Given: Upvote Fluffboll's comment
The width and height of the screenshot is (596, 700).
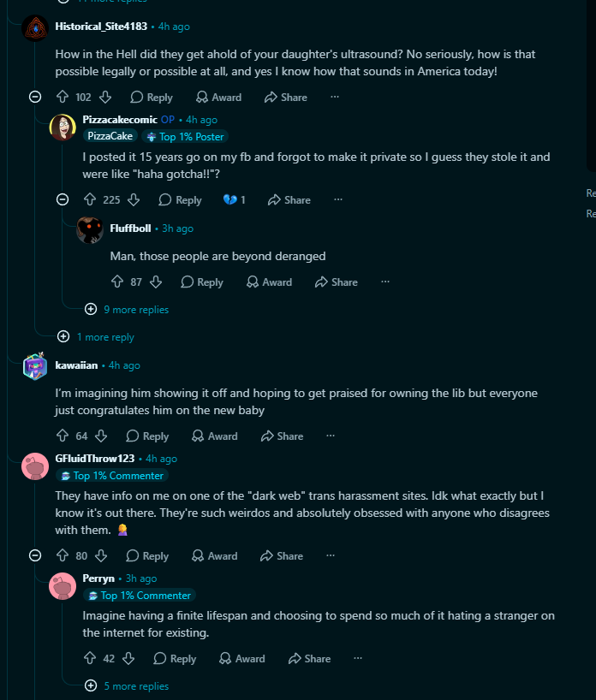Looking at the screenshot, I should (x=117, y=282).
